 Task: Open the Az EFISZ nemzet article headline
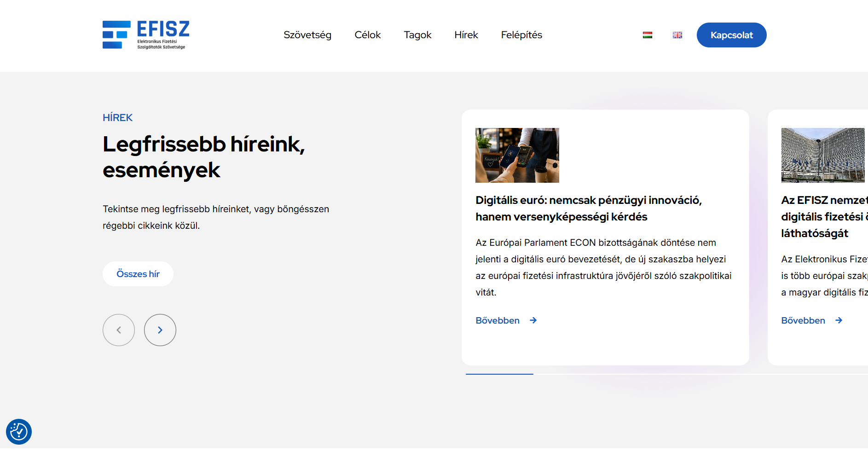click(x=824, y=217)
